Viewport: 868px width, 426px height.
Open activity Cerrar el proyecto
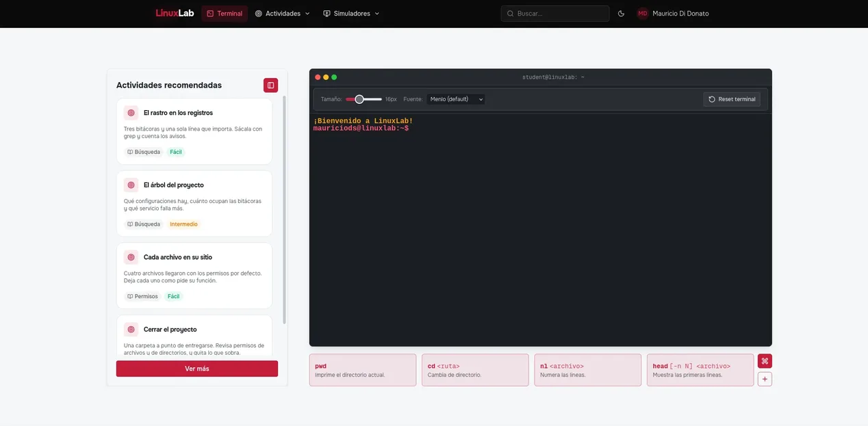(x=194, y=336)
